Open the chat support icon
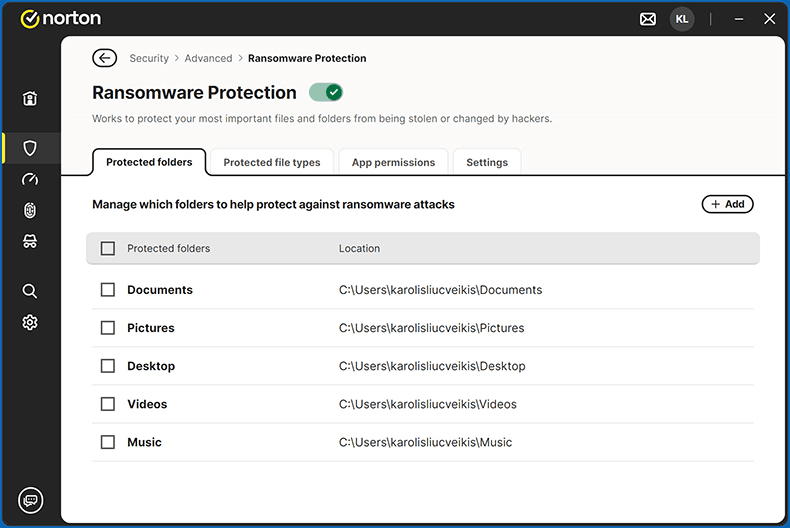Screen dimensions: 790x528 pyautogui.click(x=31, y=500)
